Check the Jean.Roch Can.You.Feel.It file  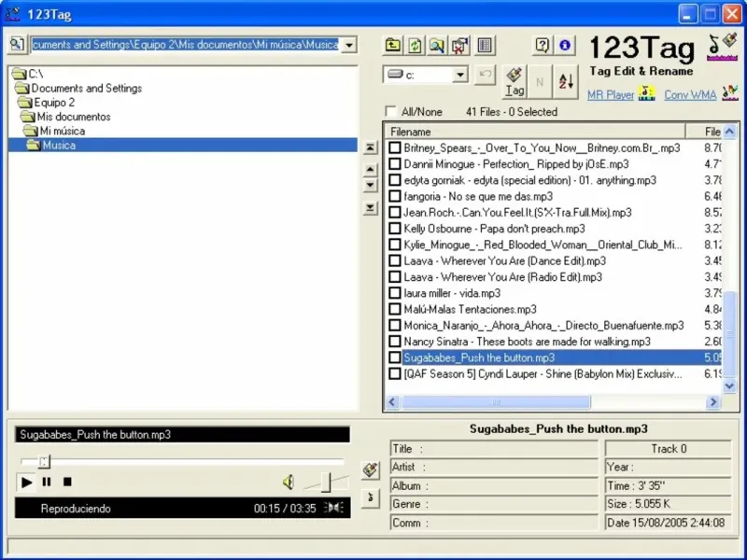coord(394,213)
